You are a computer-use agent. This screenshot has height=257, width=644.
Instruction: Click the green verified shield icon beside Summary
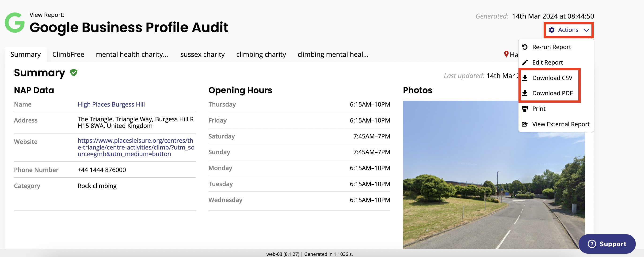(73, 73)
